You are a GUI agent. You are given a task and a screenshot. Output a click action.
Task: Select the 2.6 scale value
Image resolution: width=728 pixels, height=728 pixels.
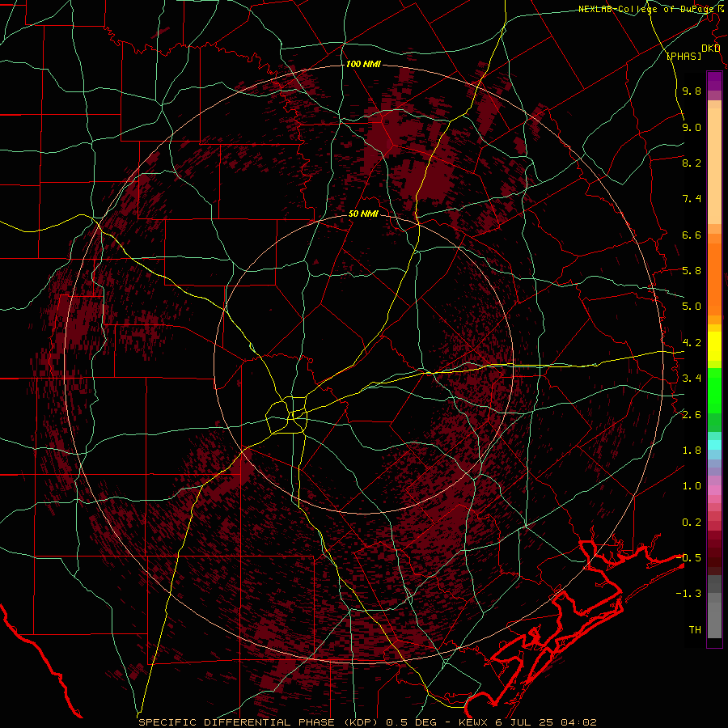click(692, 415)
